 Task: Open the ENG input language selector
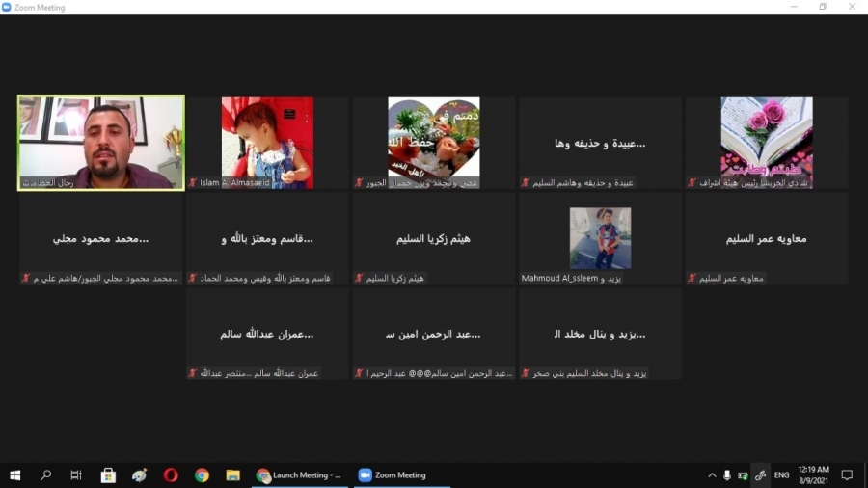tap(781, 475)
